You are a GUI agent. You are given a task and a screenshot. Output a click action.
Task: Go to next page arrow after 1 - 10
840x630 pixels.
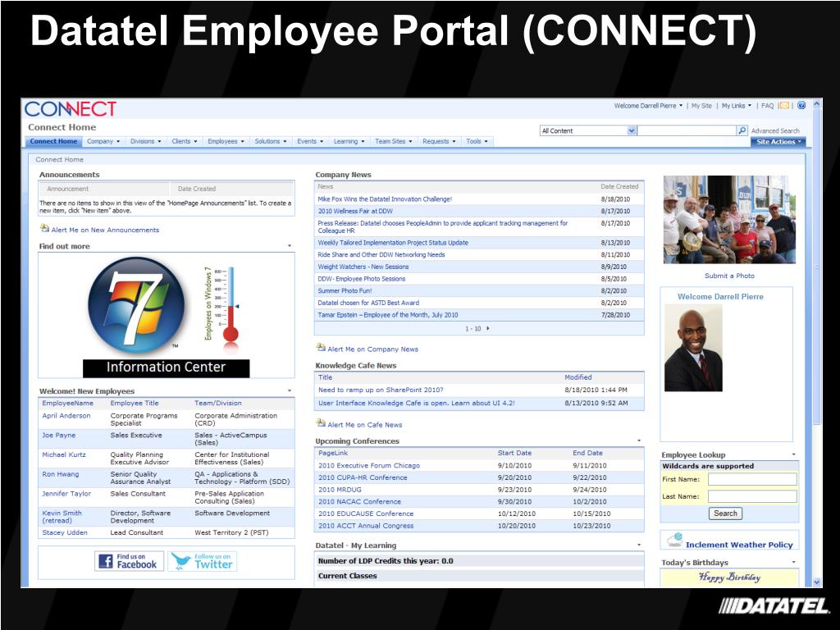487,328
